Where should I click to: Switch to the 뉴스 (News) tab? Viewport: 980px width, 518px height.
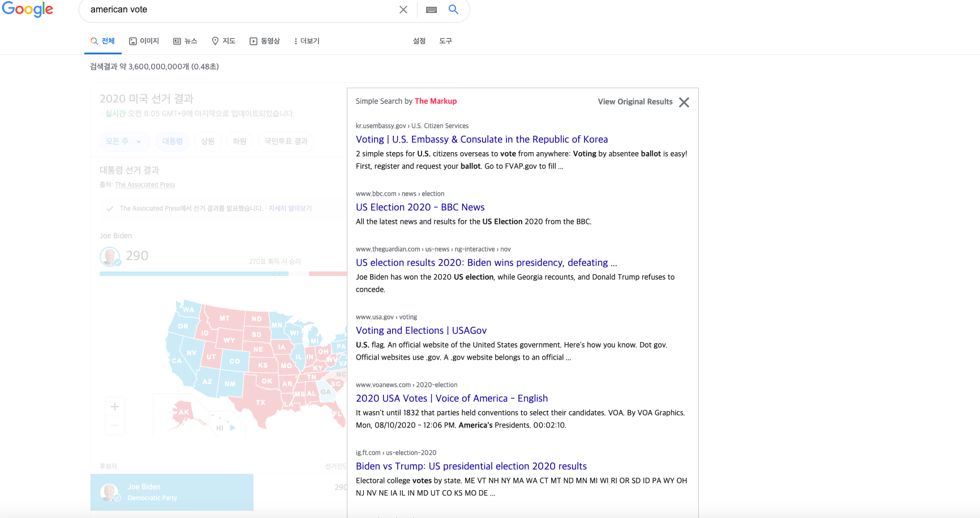pos(185,41)
